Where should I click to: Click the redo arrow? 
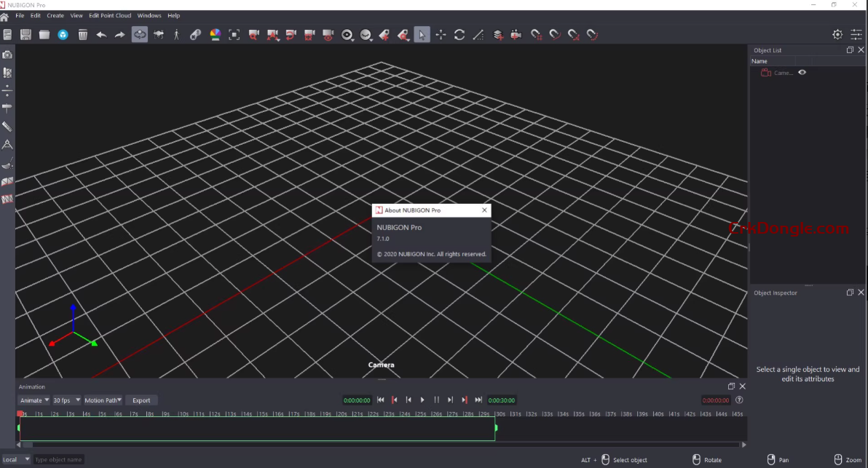pos(119,34)
